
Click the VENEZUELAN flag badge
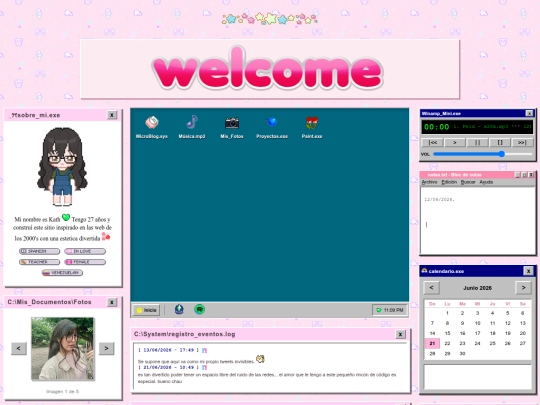(x=62, y=273)
